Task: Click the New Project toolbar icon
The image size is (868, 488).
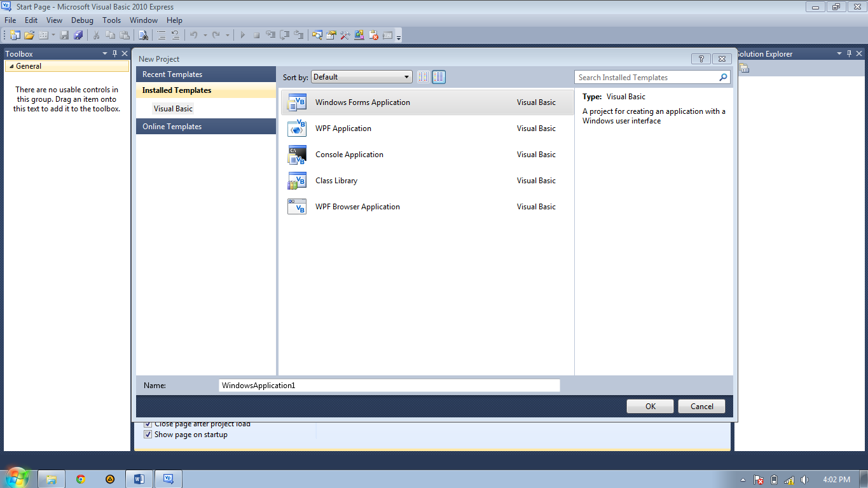Action: [x=14, y=35]
